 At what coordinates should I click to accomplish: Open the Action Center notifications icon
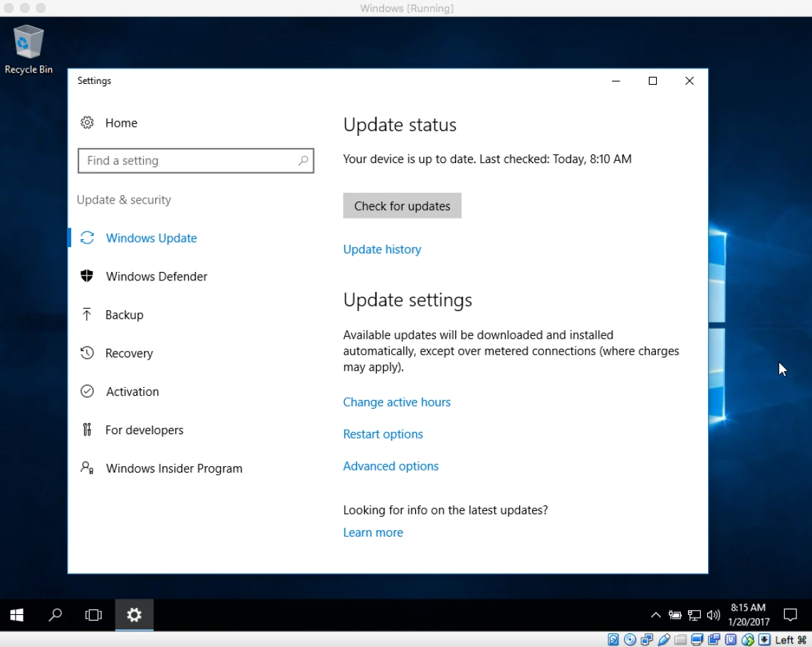(x=790, y=615)
